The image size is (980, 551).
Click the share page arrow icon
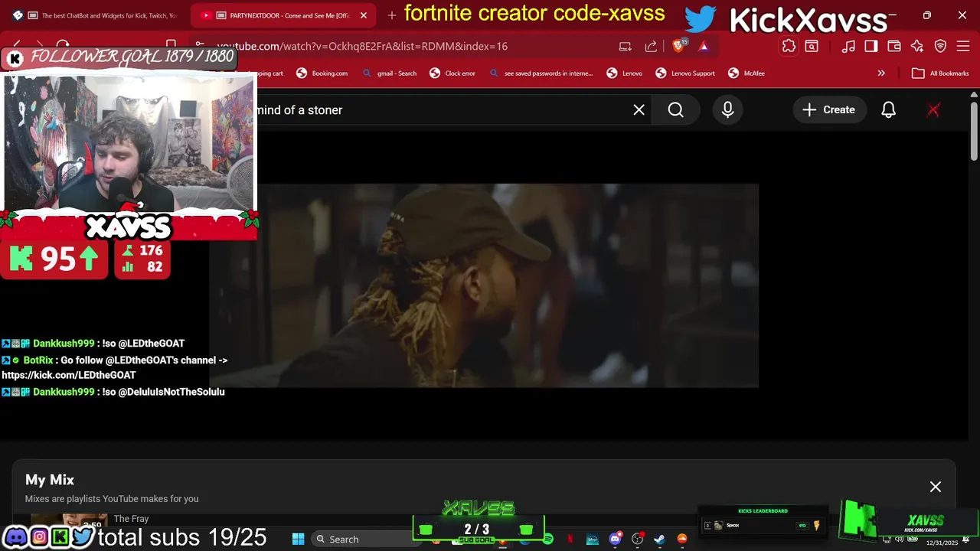[x=651, y=46]
